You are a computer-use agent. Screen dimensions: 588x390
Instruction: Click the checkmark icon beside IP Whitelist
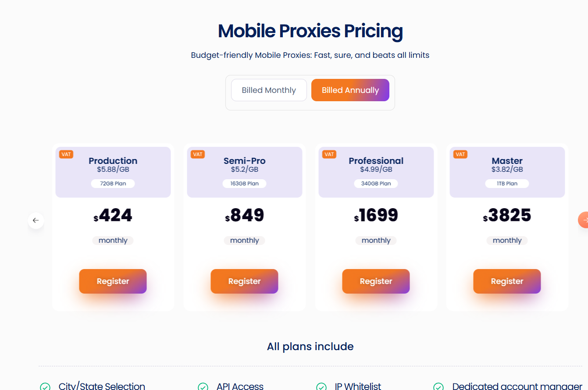point(321,387)
